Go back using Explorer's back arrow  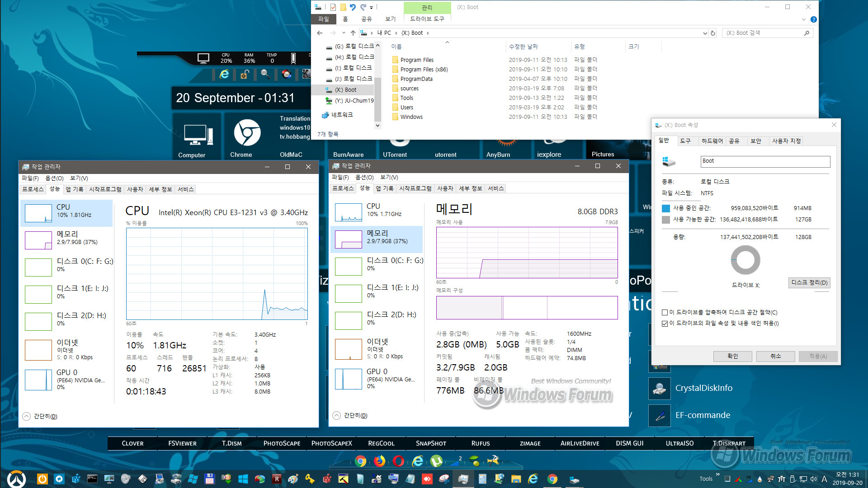click(320, 33)
